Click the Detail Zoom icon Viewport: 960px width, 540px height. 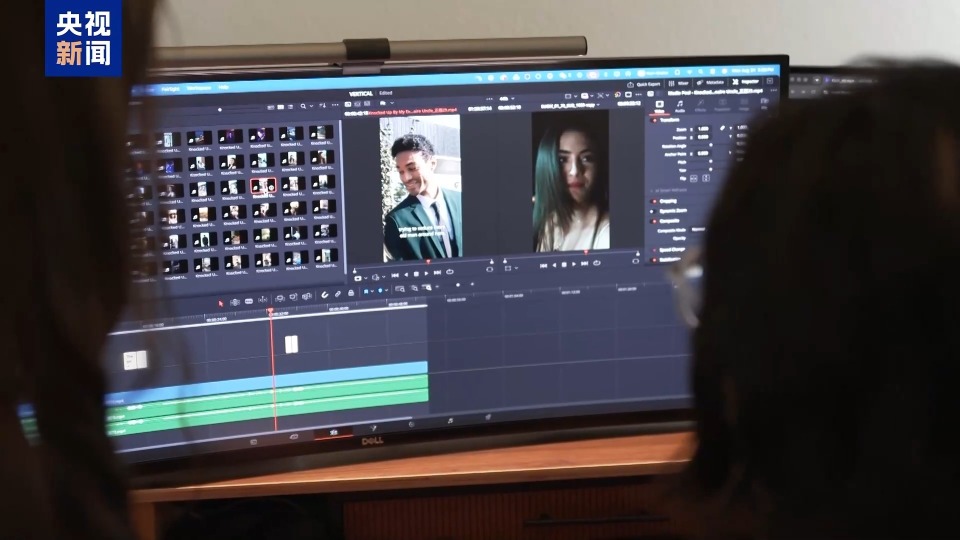pos(414,288)
